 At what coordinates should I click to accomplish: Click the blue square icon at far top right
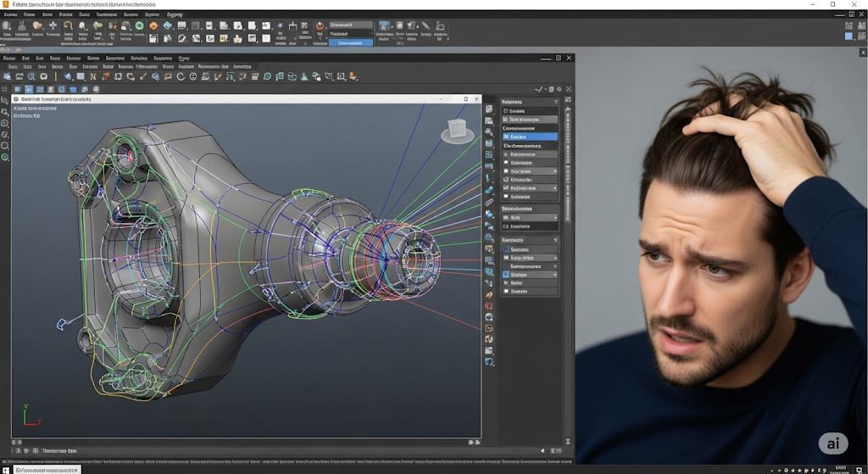(849, 36)
